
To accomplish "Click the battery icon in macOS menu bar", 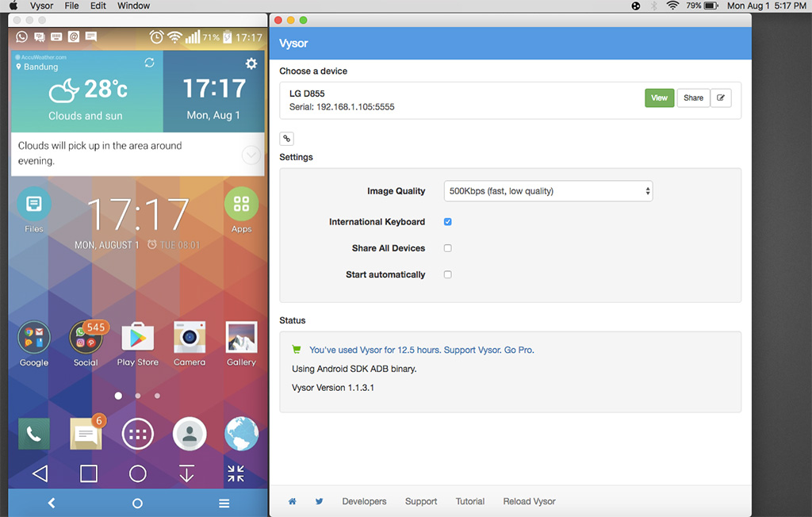I will [711, 6].
